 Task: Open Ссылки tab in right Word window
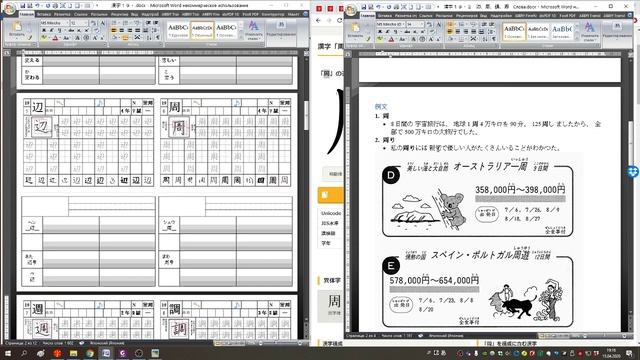426,16
